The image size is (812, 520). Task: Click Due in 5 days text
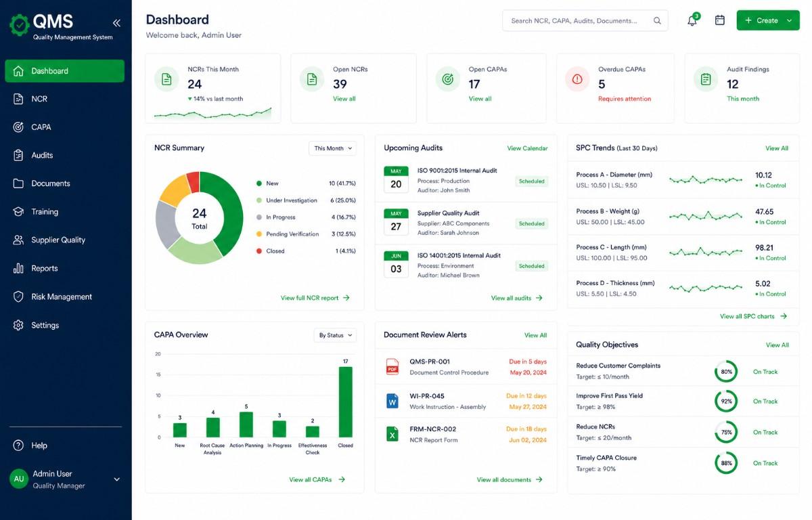coord(528,362)
